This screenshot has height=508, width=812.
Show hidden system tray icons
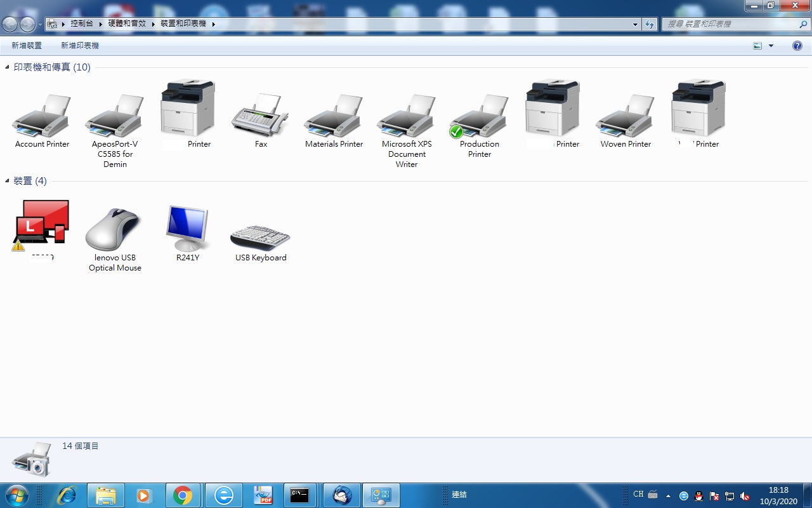[668, 496]
